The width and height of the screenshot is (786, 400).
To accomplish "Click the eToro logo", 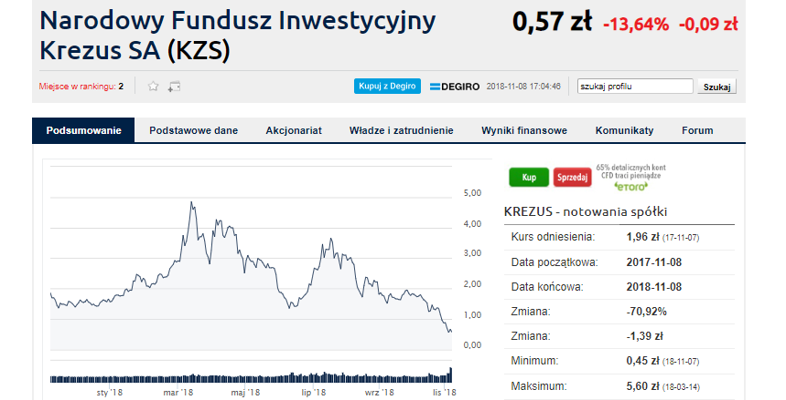I will coord(631,186).
